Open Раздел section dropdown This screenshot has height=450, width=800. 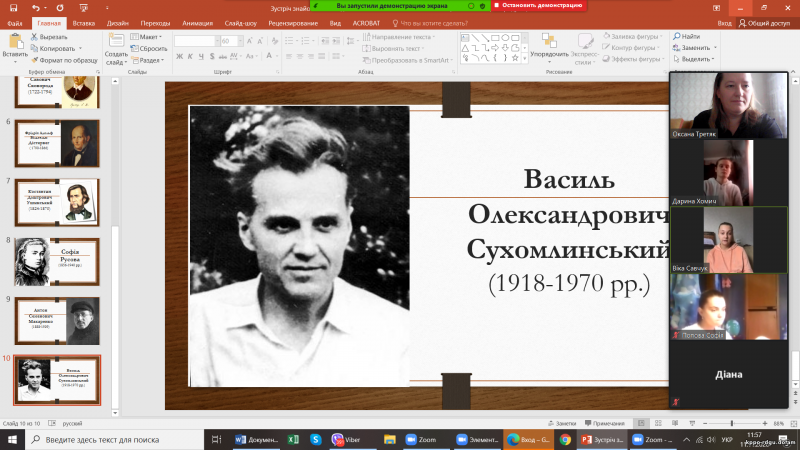(148, 60)
